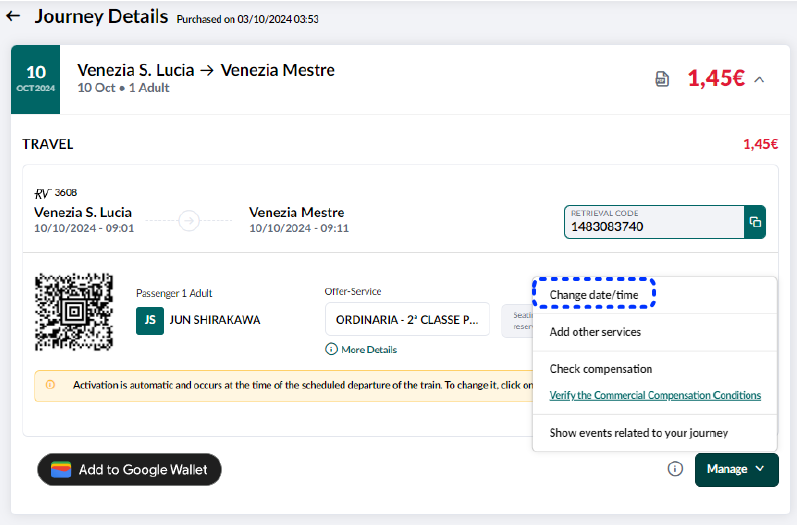Open the ORDINARIA - 2ª CLASSE offer box
The image size is (797, 525).
click(x=407, y=319)
